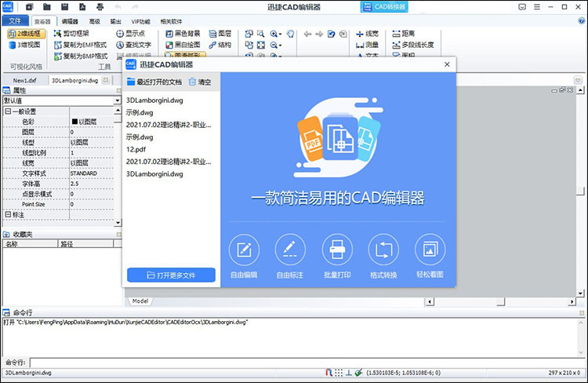The width and height of the screenshot is (588, 383).
Task: Switch to the VIP功能 ribbon tab
Action: click(x=140, y=21)
